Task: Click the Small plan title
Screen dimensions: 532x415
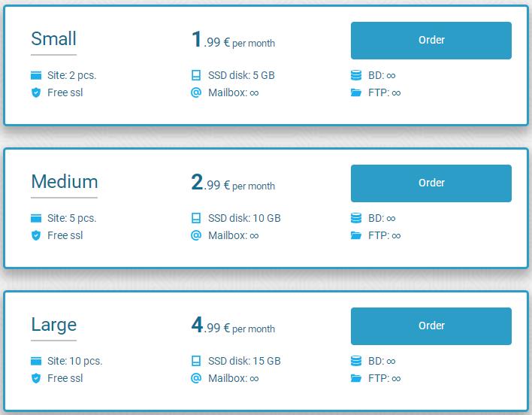Action: [x=53, y=39]
